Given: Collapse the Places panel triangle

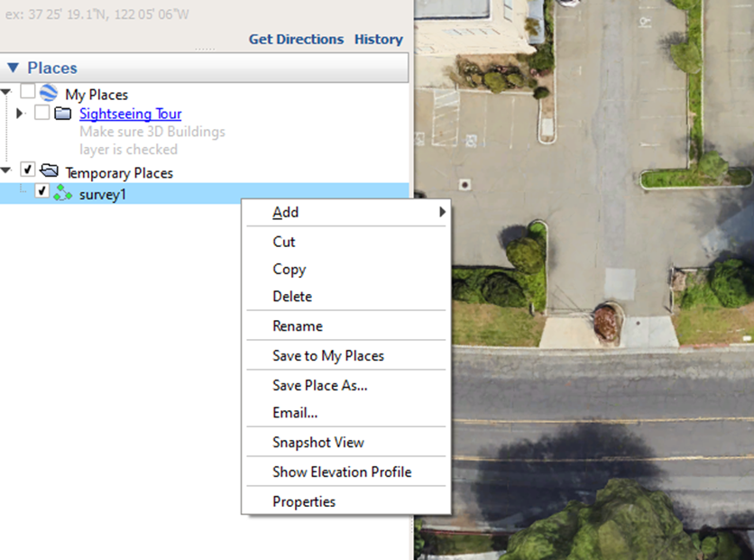Looking at the screenshot, I should pyautogui.click(x=13, y=68).
